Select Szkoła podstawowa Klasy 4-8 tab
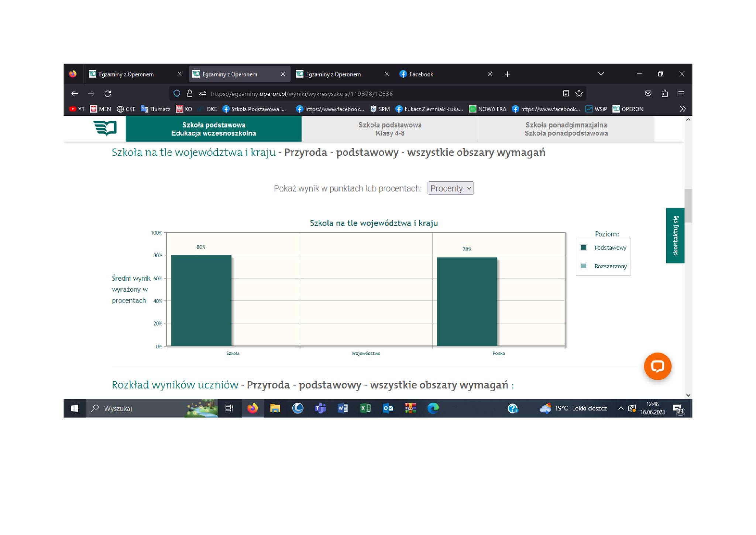The width and height of the screenshot is (756, 535). 390,129
